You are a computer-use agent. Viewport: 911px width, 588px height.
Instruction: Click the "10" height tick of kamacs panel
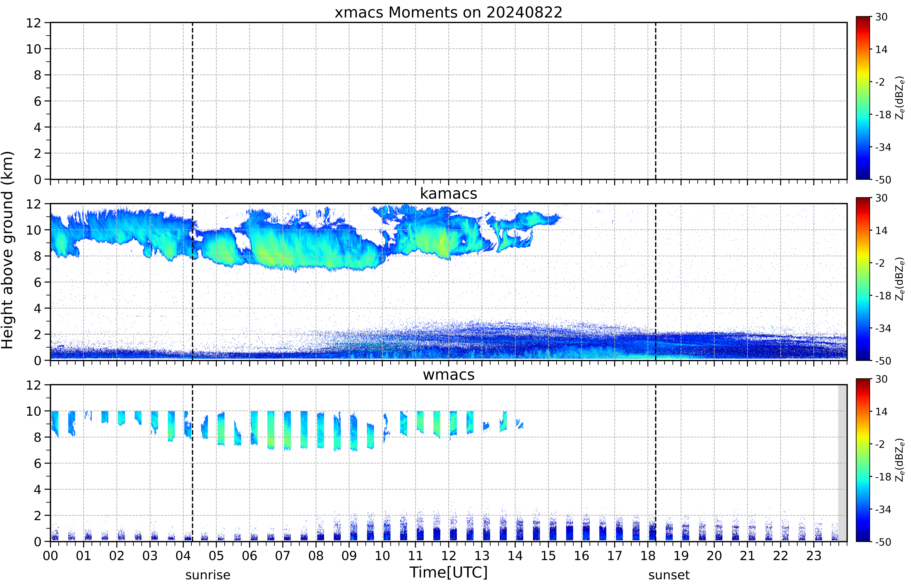click(34, 230)
